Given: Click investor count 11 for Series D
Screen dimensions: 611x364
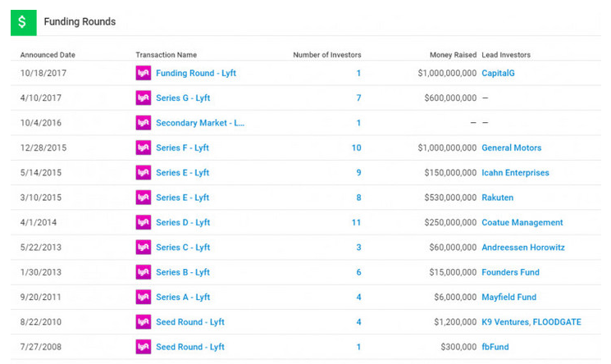Looking at the screenshot, I should 356,222.
